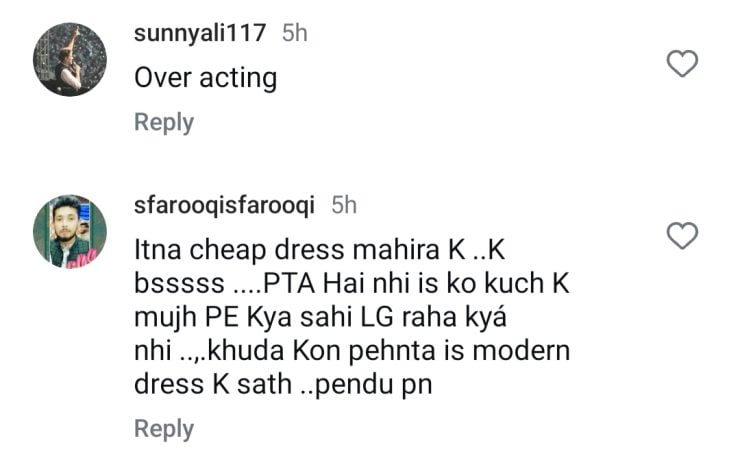Viewport: 740px width, 454px height.
Task: Click the line "dress K sath ..pendu pn"
Action: (283, 384)
